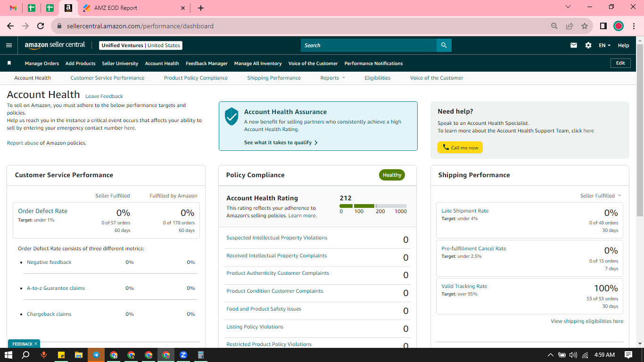644x362 pixels.
Task: Open Manage Orders in top menu
Action: click(x=42, y=63)
